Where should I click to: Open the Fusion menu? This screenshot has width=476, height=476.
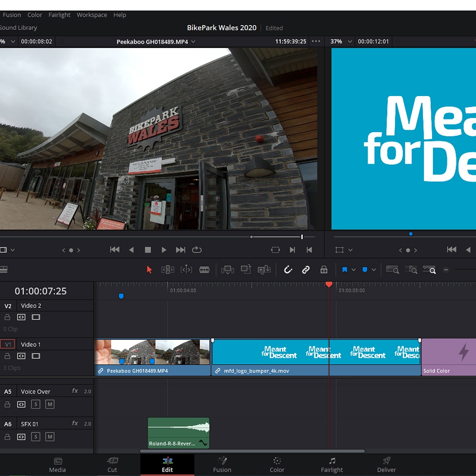[12, 15]
